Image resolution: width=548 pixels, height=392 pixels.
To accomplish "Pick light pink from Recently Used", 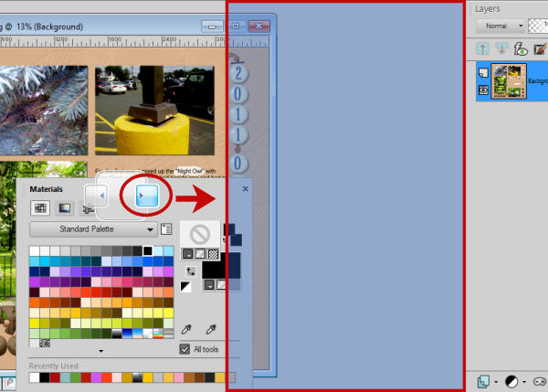I will [x=117, y=377].
